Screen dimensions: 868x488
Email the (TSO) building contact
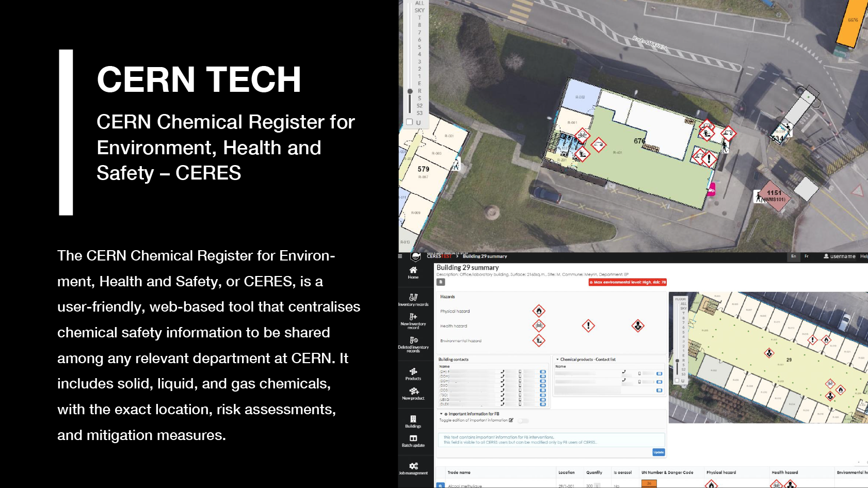click(x=543, y=395)
